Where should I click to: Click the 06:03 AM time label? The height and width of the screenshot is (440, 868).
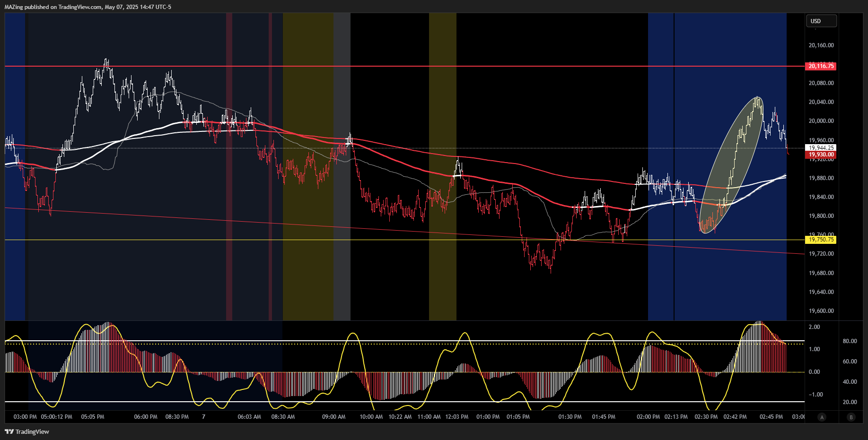249,417
